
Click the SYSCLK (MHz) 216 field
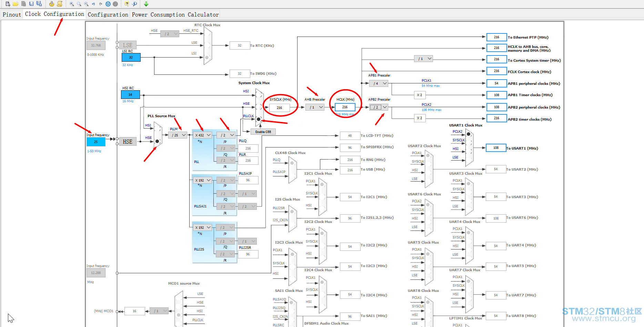tap(279, 108)
